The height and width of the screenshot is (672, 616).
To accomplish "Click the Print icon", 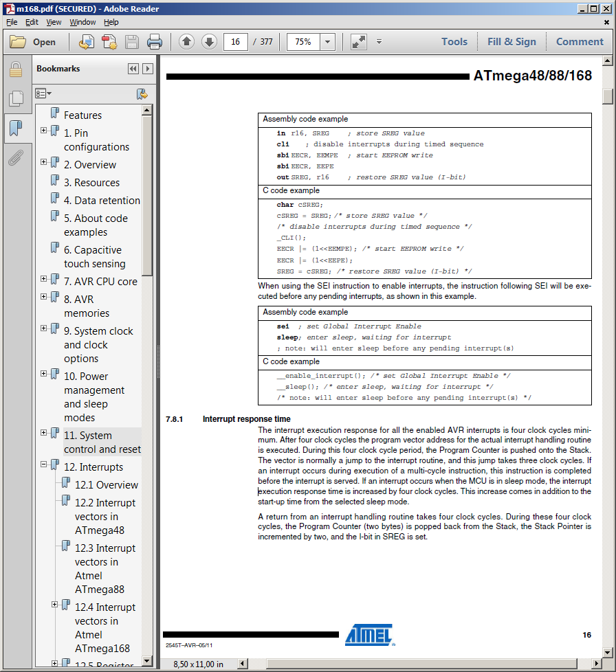I will pos(154,42).
